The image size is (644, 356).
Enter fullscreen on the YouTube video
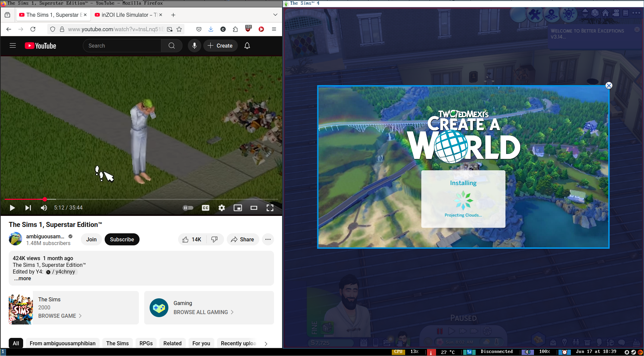[x=270, y=208]
